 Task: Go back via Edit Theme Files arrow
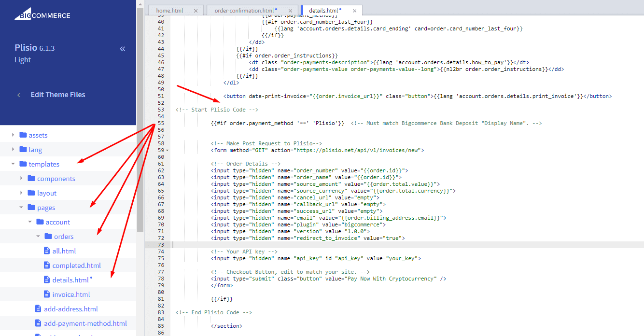pyautogui.click(x=19, y=95)
